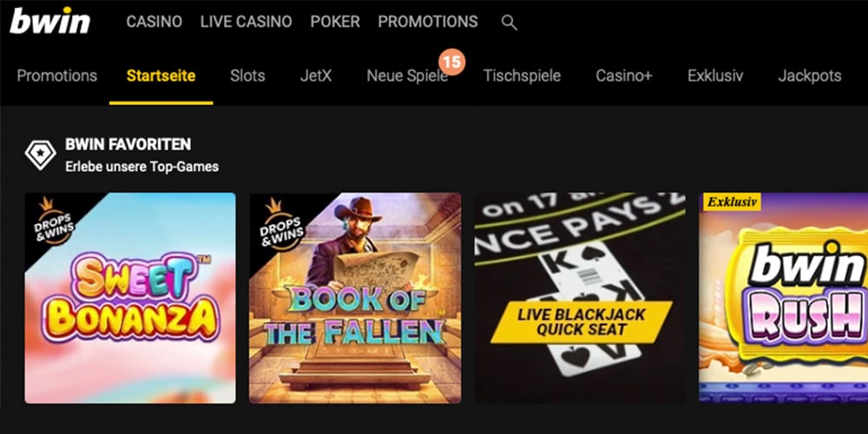The height and width of the screenshot is (434, 868).
Task: Select the Casino+ tab
Action: click(624, 76)
